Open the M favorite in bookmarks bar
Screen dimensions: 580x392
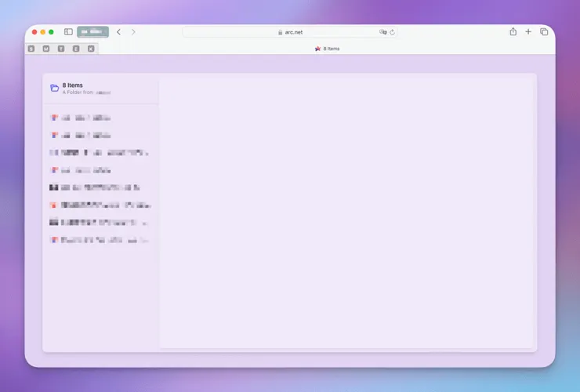coord(46,49)
